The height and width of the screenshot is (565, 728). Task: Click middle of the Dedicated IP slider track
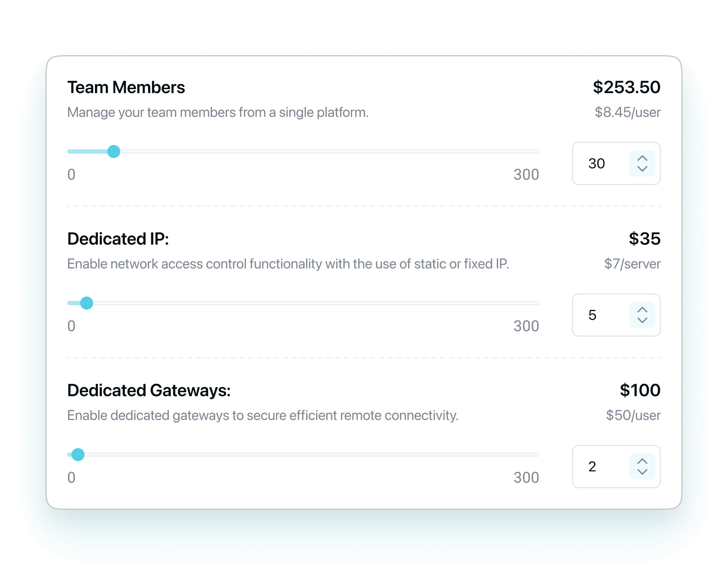tap(303, 303)
